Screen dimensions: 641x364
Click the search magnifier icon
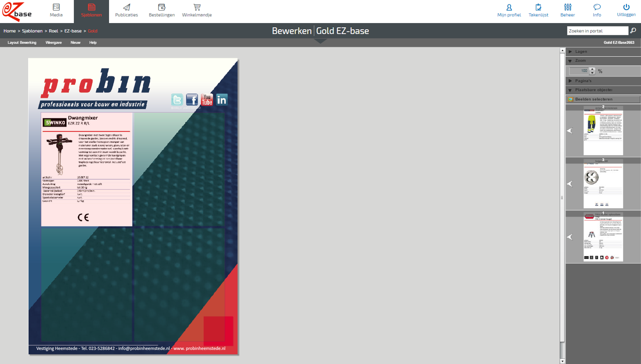(x=633, y=30)
